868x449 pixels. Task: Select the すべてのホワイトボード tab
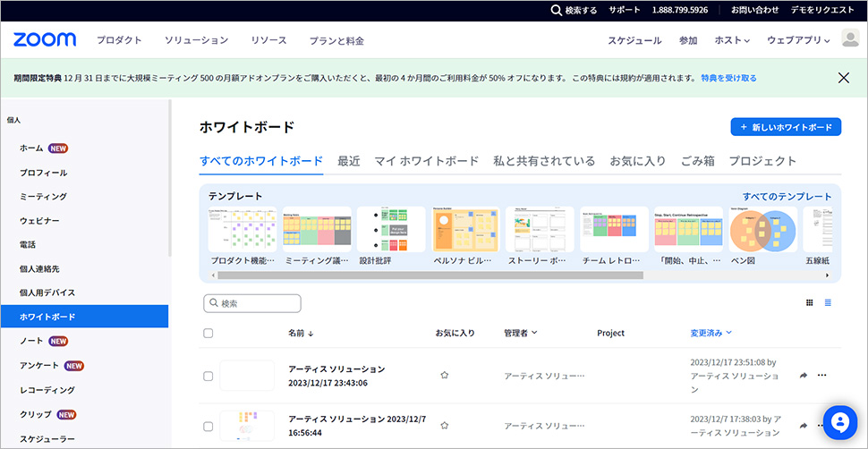tap(261, 161)
